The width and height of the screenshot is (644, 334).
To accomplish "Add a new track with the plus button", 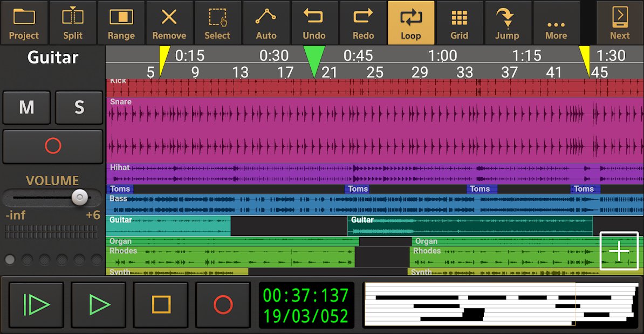I will [619, 251].
